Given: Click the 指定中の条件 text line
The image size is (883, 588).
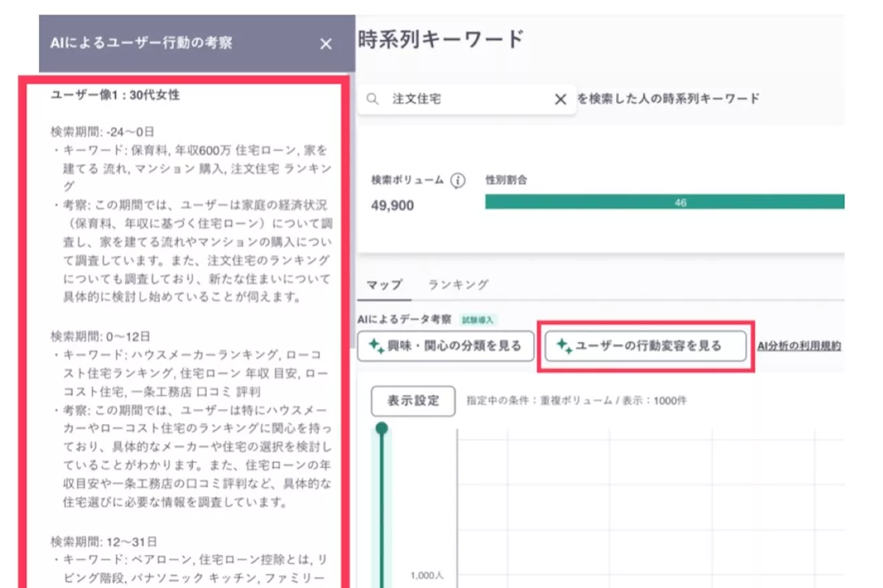Looking at the screenshot, I should click(576, 401).
